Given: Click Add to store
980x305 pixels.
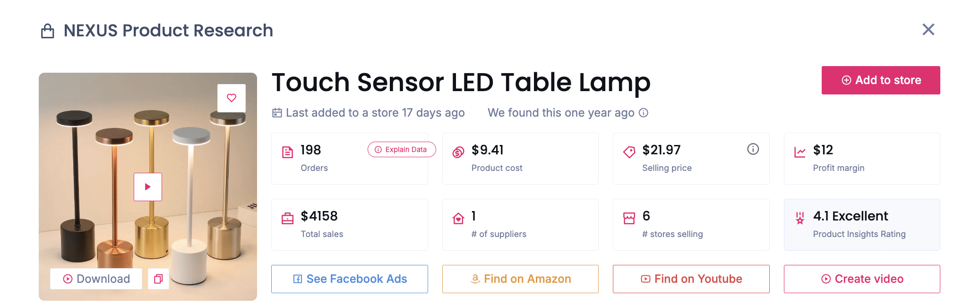Looking at the screenshot, I should [880, 80].
